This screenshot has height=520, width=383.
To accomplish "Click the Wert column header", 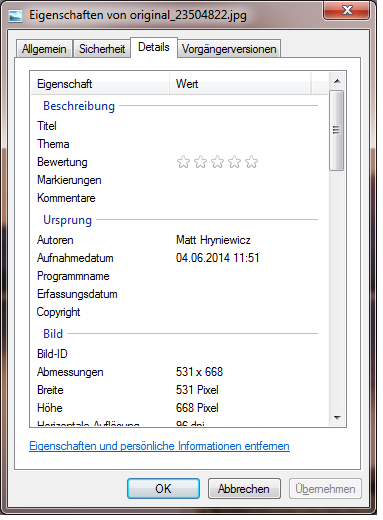I will coord(240,84).
